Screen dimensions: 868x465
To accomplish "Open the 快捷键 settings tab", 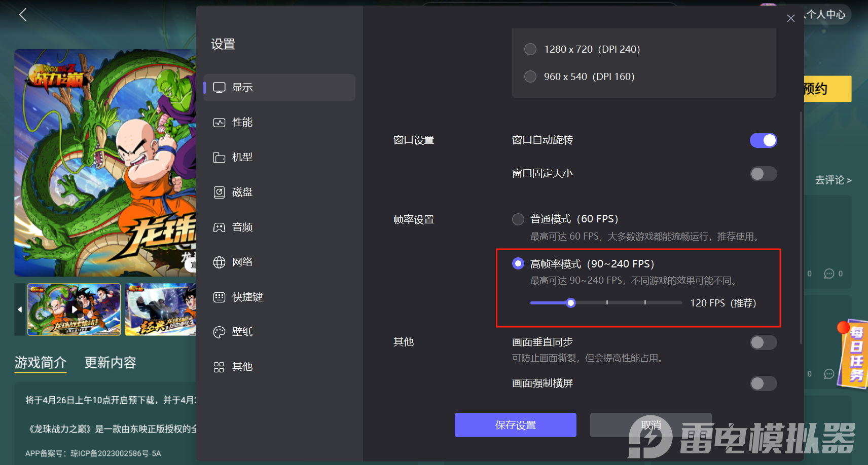I will pos(279,297).
